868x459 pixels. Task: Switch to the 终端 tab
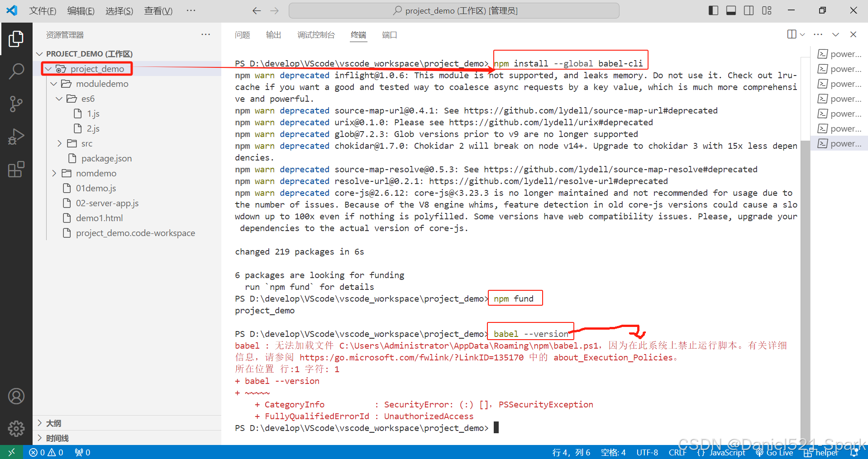358,35
